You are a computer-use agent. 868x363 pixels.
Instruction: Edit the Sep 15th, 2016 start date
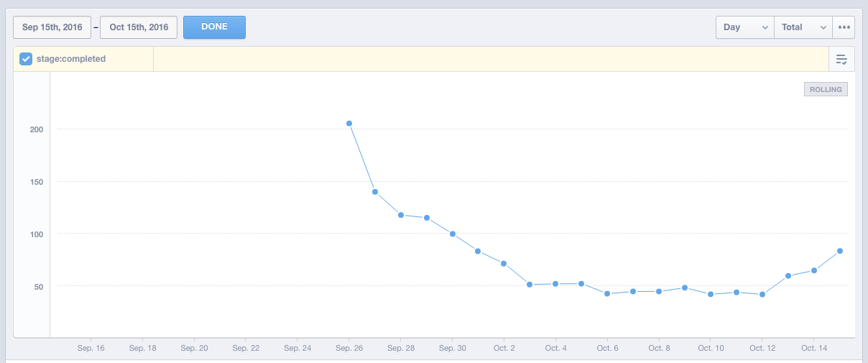[x=52, y=27]
